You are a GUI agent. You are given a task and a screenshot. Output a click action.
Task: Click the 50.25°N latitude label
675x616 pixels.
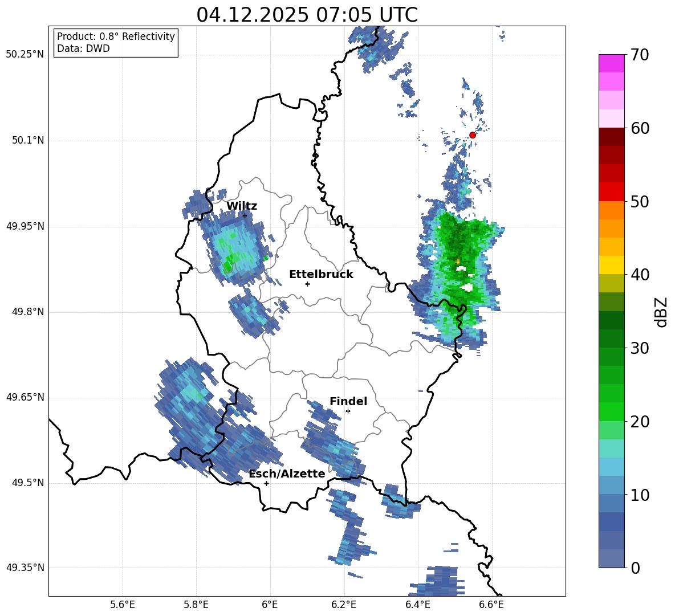pos(25,55)
